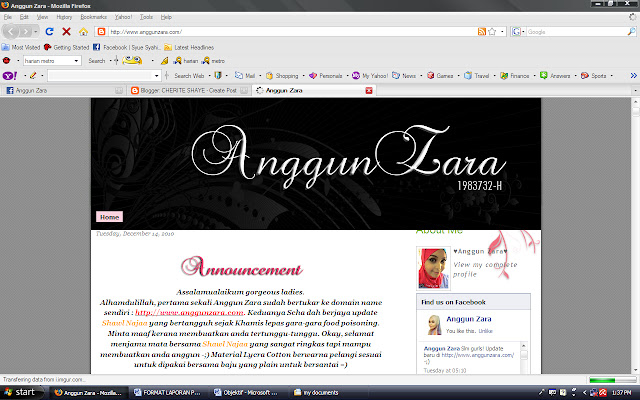Go to the Home page icon
Screen dimensions: 640x400
[83, 31]
